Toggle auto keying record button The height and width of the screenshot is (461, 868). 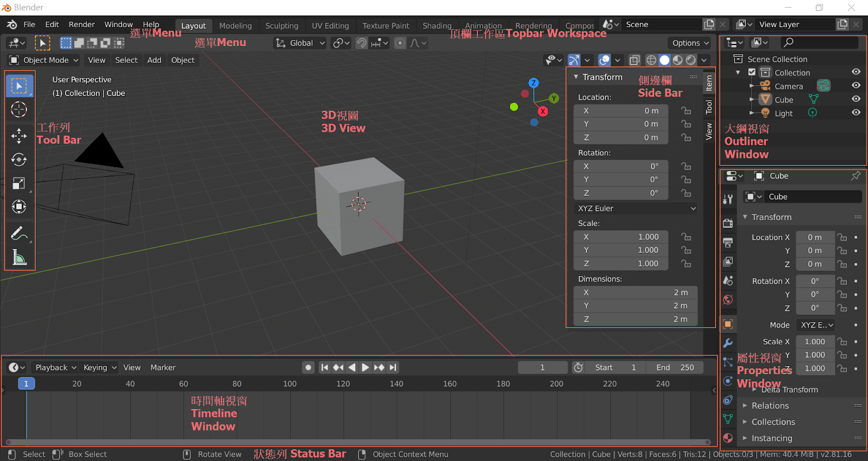pyautogui.click(x=308, y=367)
